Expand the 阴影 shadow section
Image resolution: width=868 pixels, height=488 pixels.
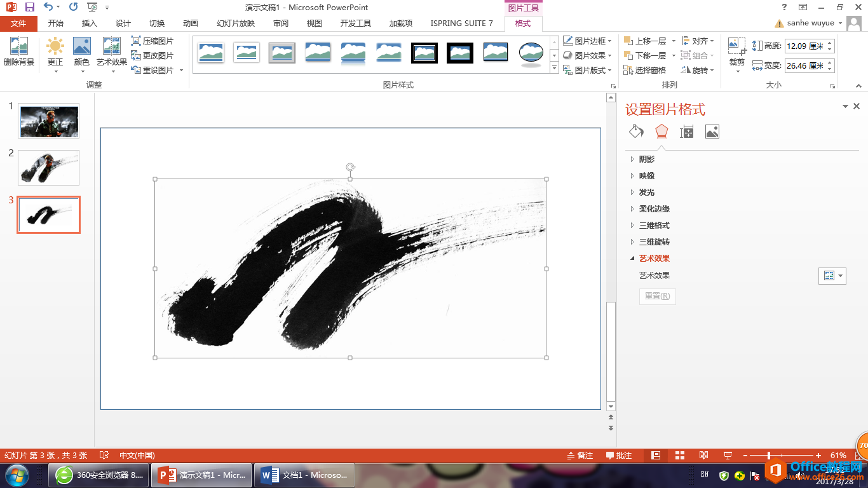point(646,159)
